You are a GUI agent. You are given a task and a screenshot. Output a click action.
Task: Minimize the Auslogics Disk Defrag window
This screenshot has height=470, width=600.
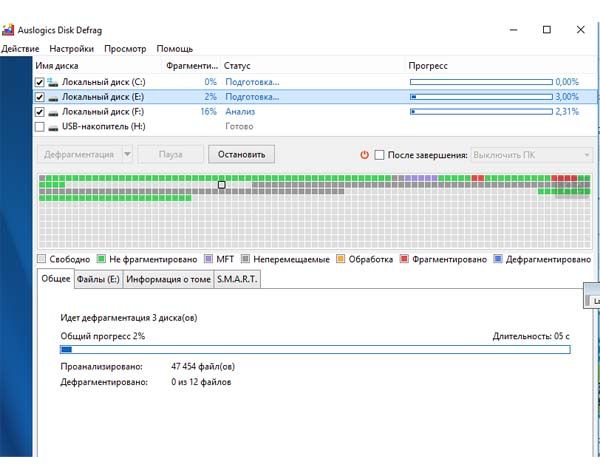513,30
